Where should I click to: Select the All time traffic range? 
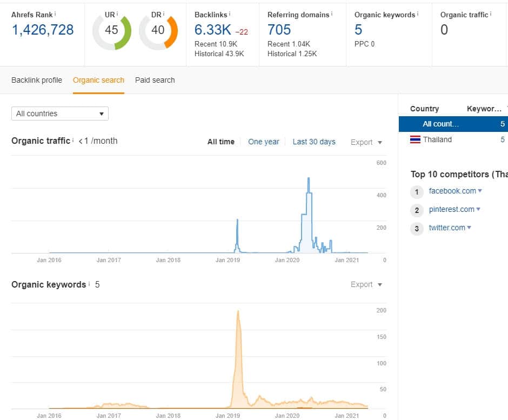point(221,142)
